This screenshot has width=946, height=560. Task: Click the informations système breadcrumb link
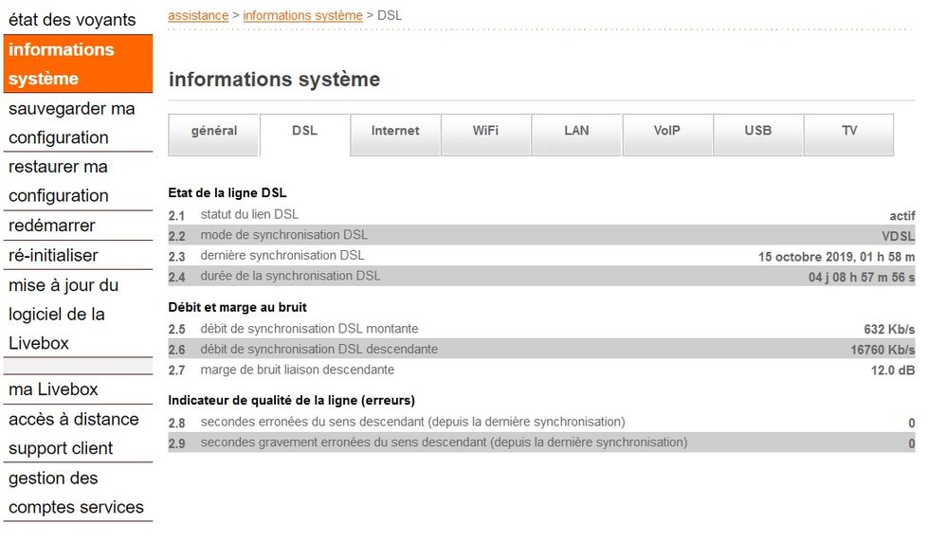point(302,15)
